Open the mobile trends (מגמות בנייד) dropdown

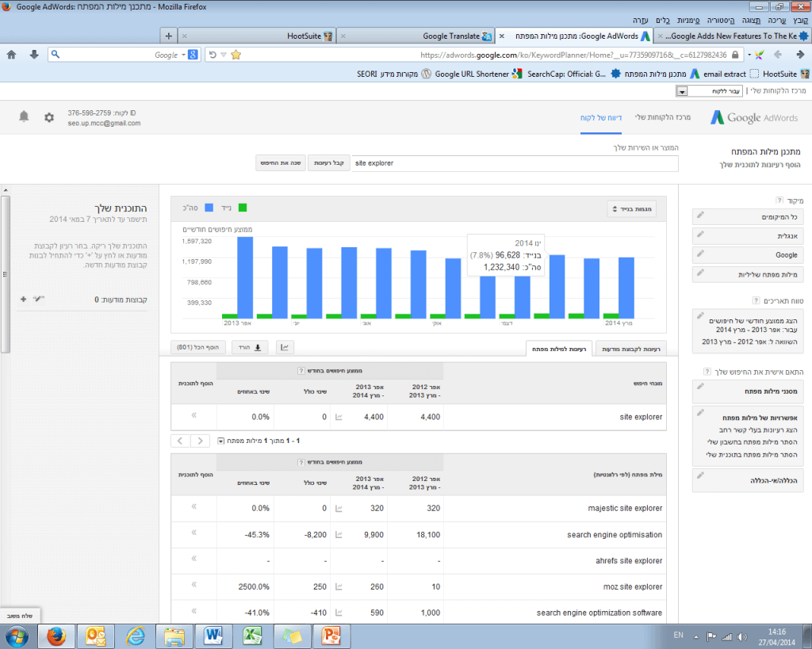(632, 209)
